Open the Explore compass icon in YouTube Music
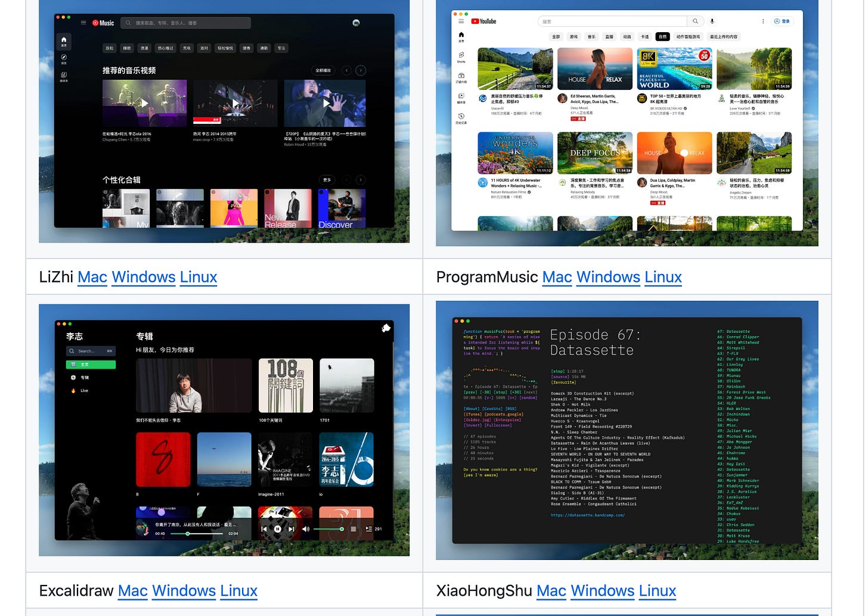The width and height of the screenshot is (868, 616). pyautogui.click(x=64, y=57)
